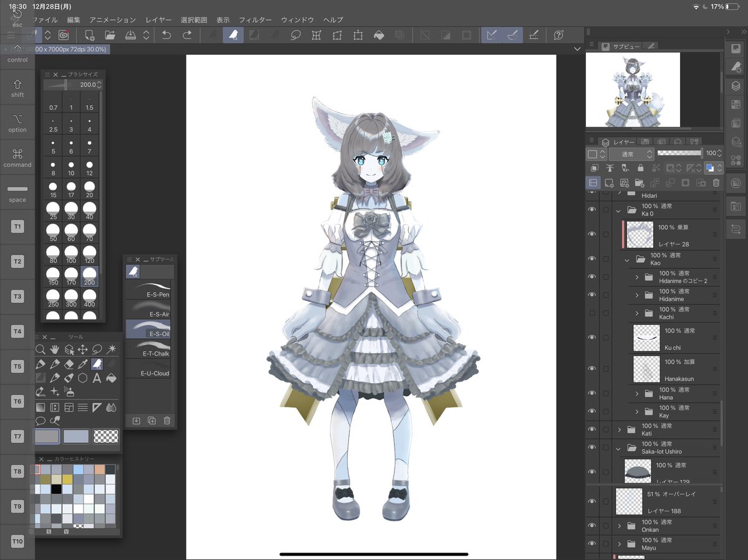Select the E-U-Cloud sub tool
Screen dimensions: 748x560
[x=148, y=369]
